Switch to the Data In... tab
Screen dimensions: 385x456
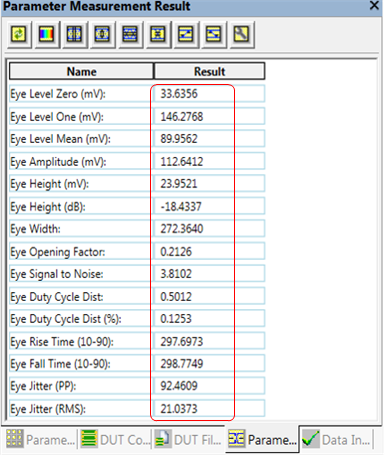pos(337,440)
